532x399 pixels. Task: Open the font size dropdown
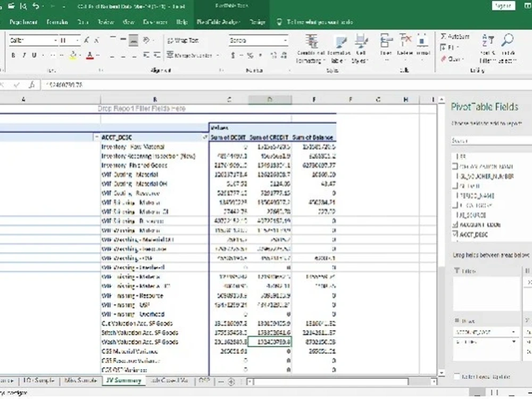(77, 40)
